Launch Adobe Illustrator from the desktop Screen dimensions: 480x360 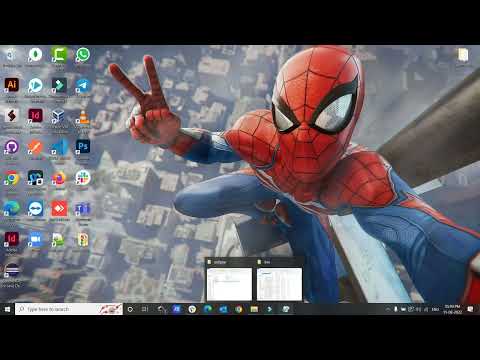[x=12, y=85]
